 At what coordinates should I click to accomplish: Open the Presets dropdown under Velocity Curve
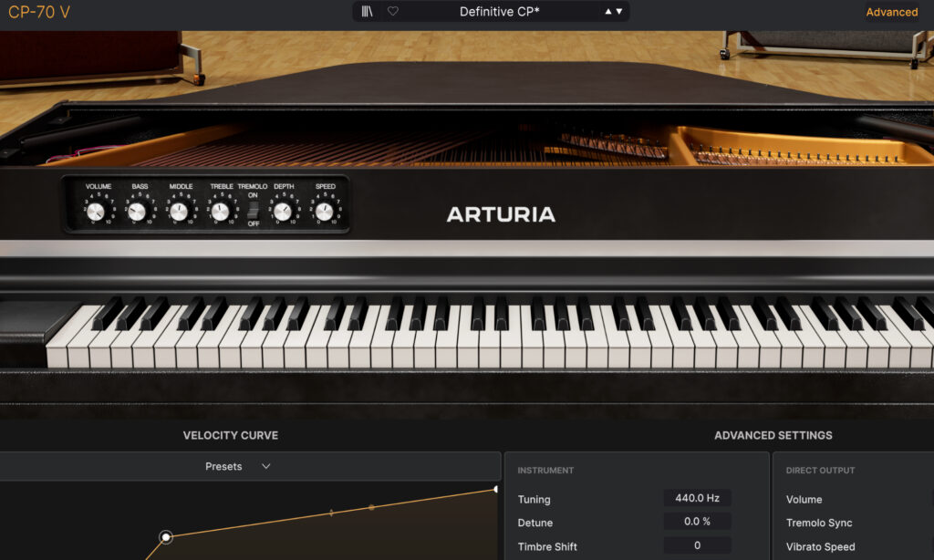click(x=236, y=466)
